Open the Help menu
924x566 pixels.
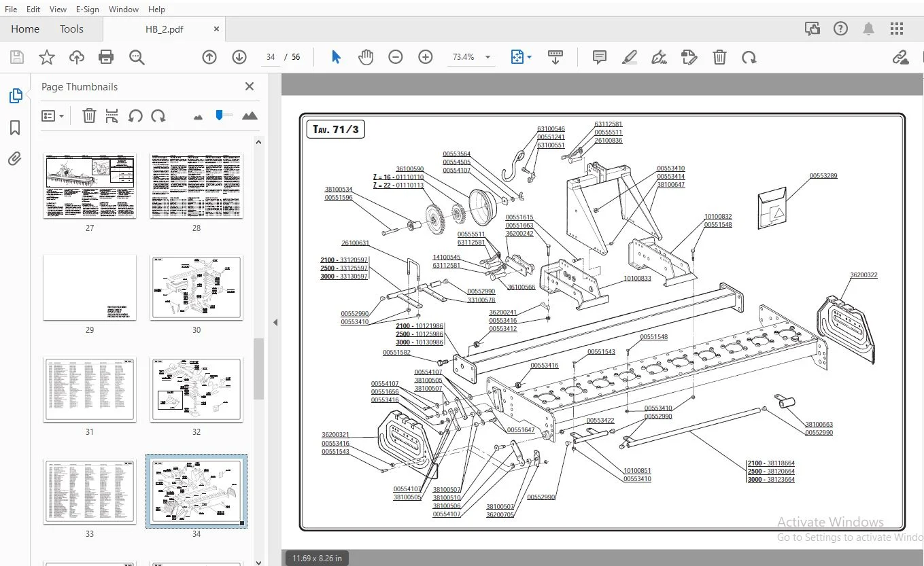click(x=156, y=10)
